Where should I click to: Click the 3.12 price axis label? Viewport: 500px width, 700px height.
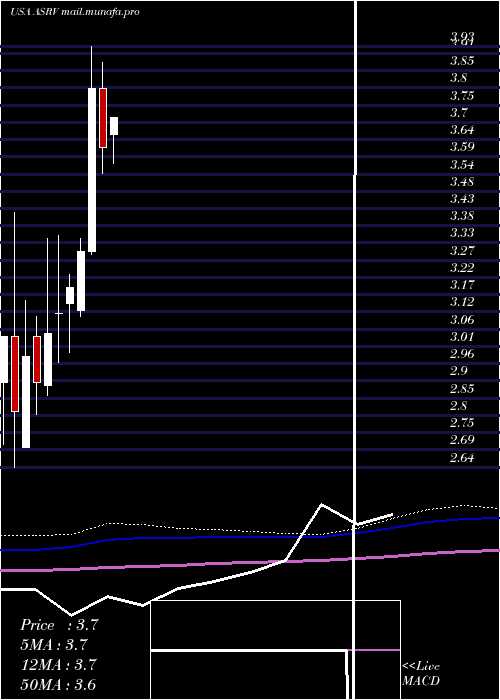click(462, 302)
